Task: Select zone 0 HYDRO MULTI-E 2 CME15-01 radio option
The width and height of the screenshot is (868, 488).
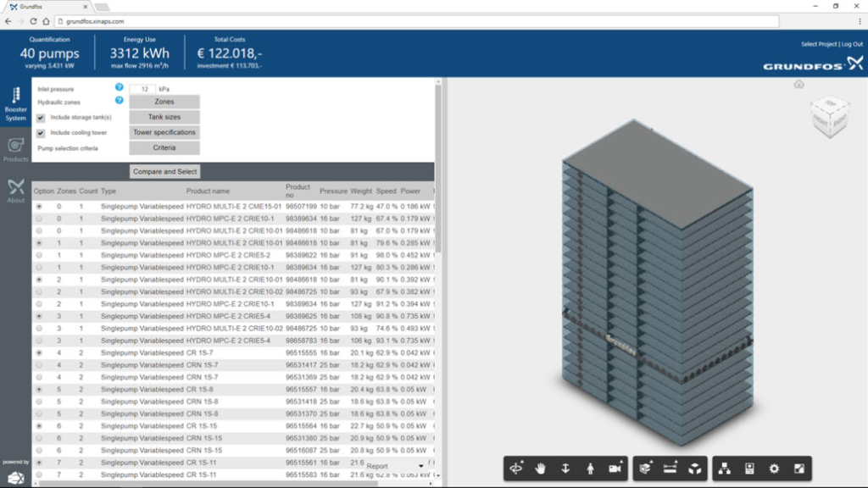Action: click(39, 207)
